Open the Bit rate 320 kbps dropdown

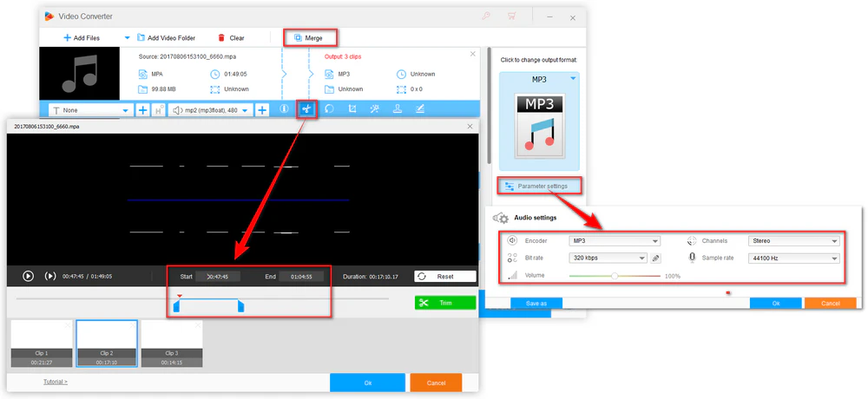[x=608, y=258]
